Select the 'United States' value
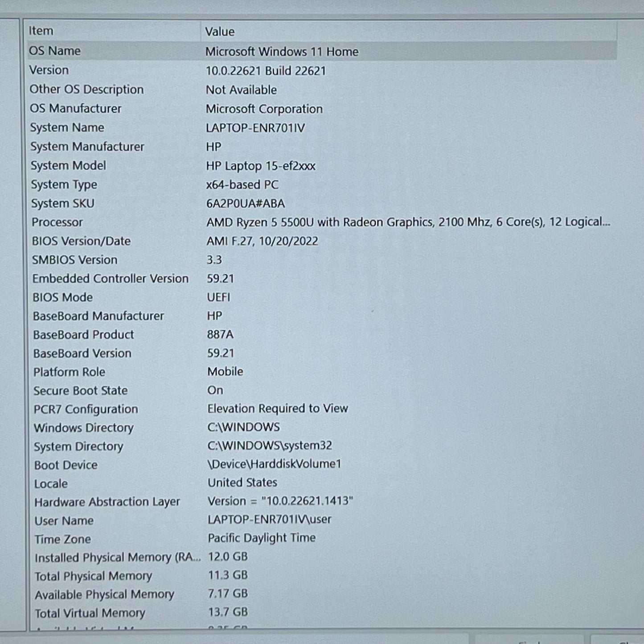This screenshot has width=644, height=644. pos(242,483)
